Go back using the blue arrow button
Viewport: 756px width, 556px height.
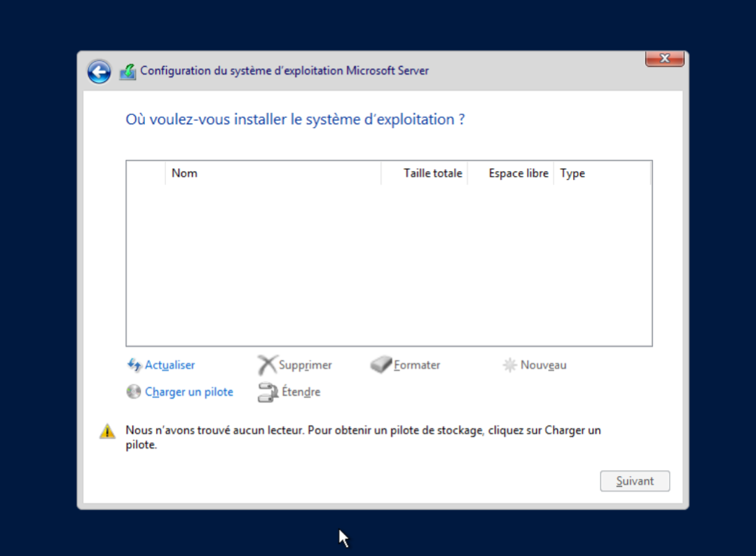[x=99, y=72]
